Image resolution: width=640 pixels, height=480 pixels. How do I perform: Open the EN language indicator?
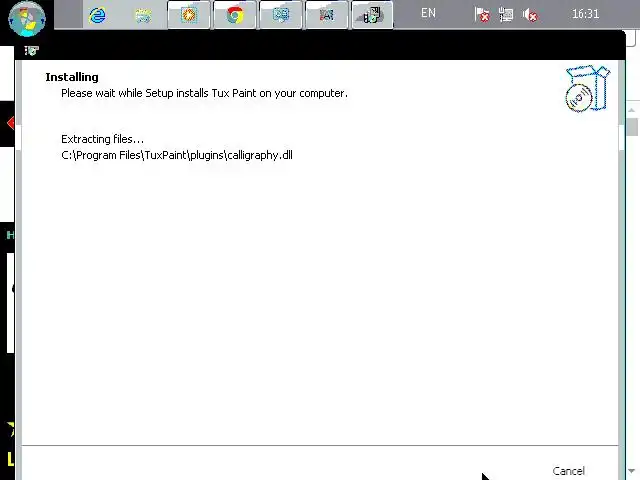click(428, 13)
